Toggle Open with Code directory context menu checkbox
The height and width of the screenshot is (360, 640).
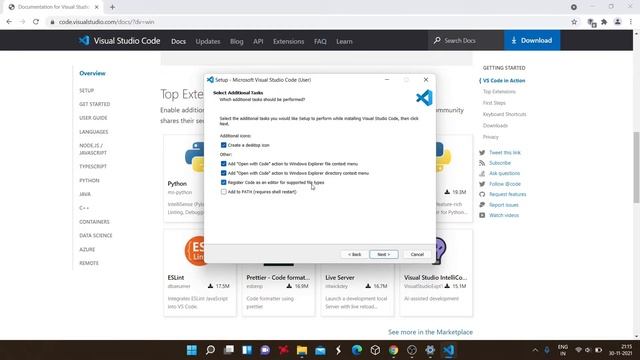click(x=223, y=173)
